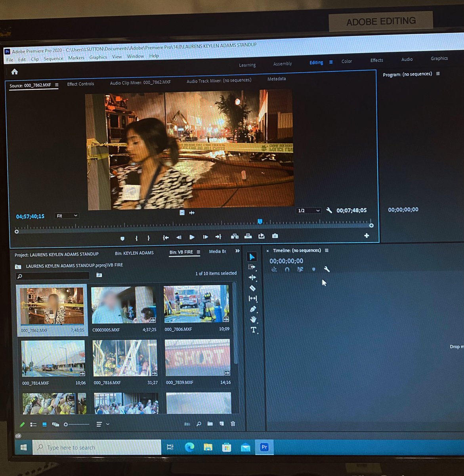Click the Step Forward playback button
Viewport: 464px width, 476px height.
pos(205,236)
